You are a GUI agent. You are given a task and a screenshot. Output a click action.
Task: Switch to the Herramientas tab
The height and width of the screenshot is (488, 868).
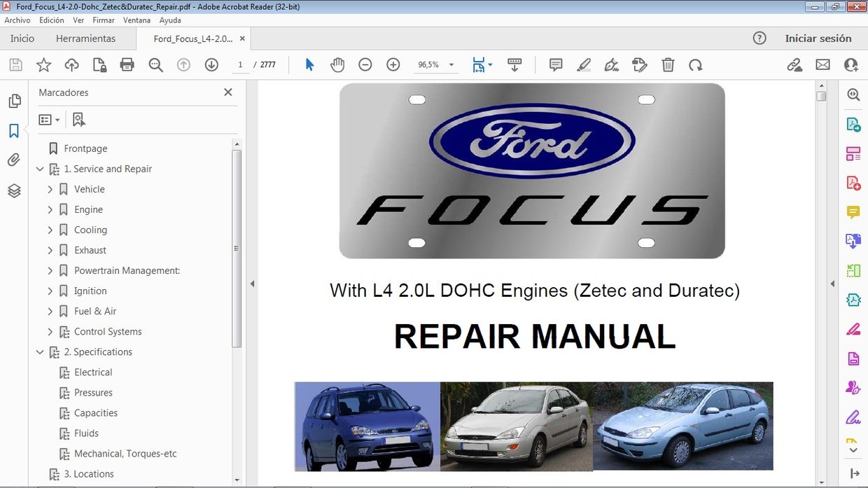pos(85,39)
